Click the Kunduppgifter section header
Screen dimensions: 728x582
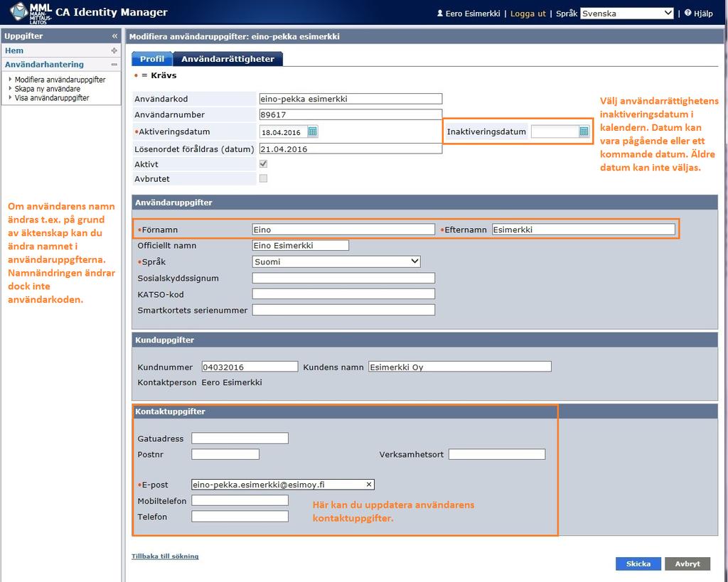tap(424, 340)
